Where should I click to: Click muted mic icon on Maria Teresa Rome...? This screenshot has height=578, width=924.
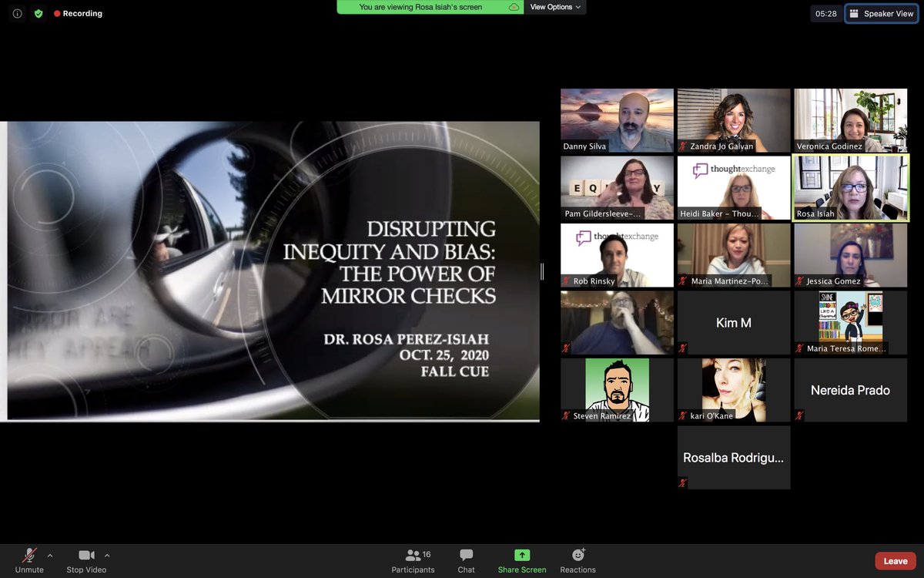pyautogui.click(x=800, y=348)
